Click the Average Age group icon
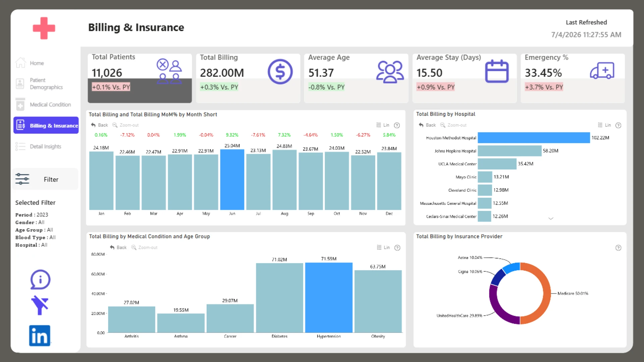The width and height of the screenshot is (644, 362). pos(390,71)
